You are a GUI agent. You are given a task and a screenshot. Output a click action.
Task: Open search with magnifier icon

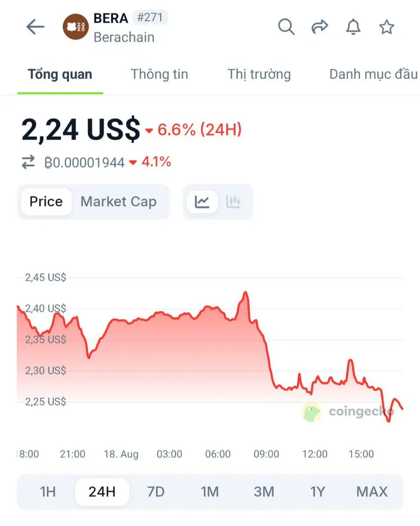coord(286,27)
